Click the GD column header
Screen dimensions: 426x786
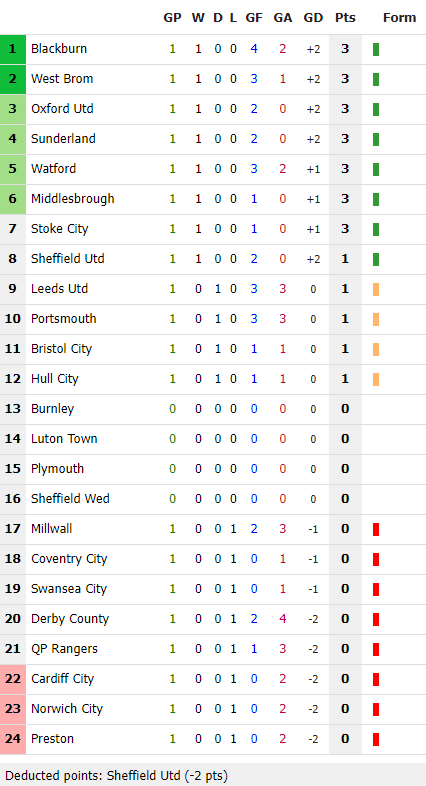pos(313,18)
